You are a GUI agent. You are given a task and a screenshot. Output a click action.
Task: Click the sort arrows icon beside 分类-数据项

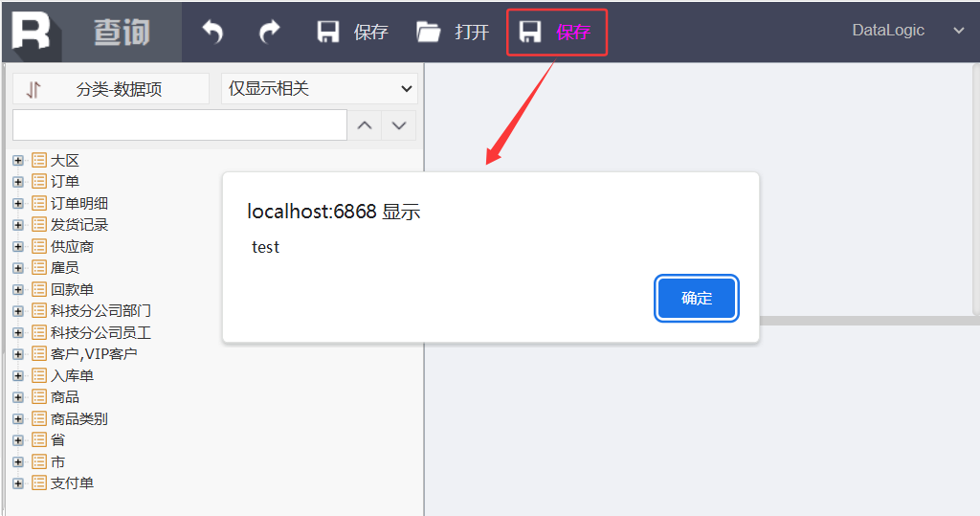tap(33, 89)
